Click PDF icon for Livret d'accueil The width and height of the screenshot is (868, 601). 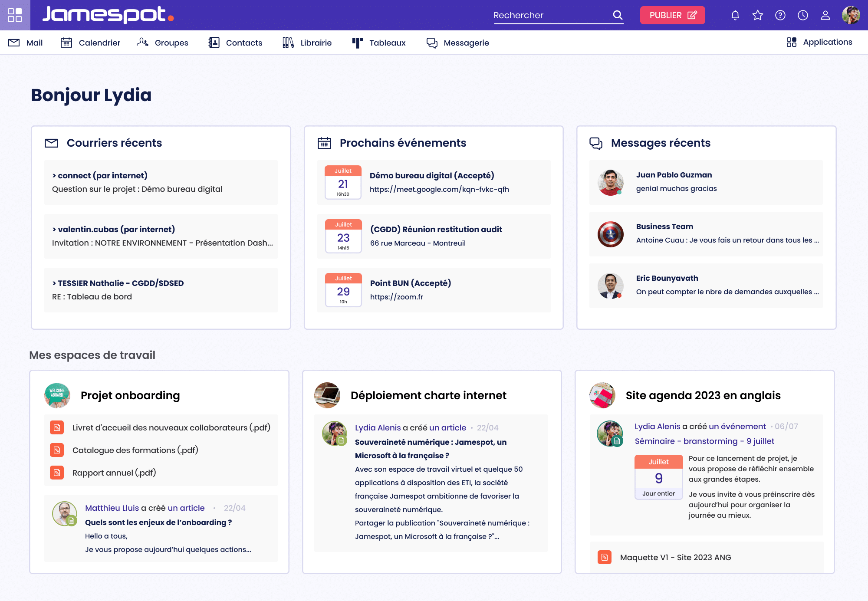click(57, 427)
